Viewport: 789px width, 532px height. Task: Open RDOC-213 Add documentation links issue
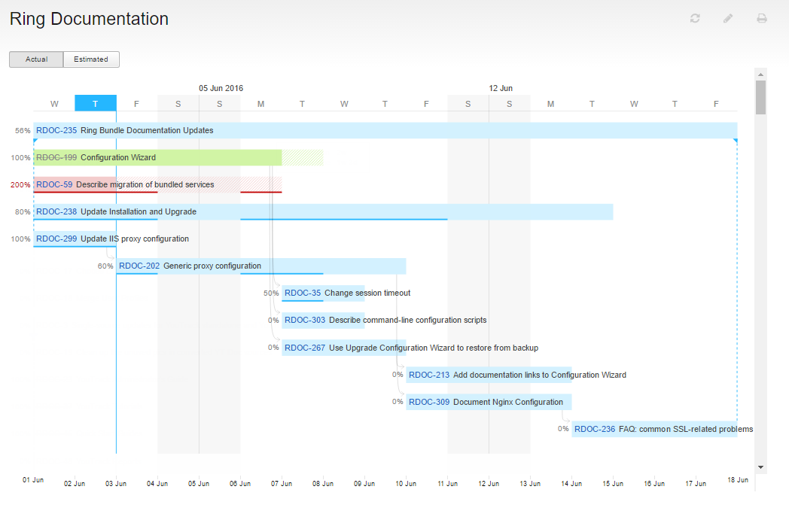(428, 375)
